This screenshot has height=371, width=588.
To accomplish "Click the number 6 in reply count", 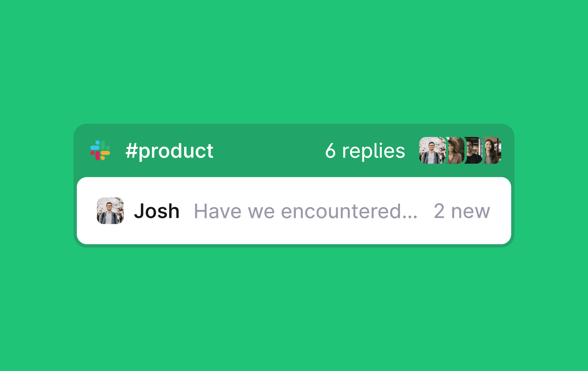I will (x=330, y=151).
